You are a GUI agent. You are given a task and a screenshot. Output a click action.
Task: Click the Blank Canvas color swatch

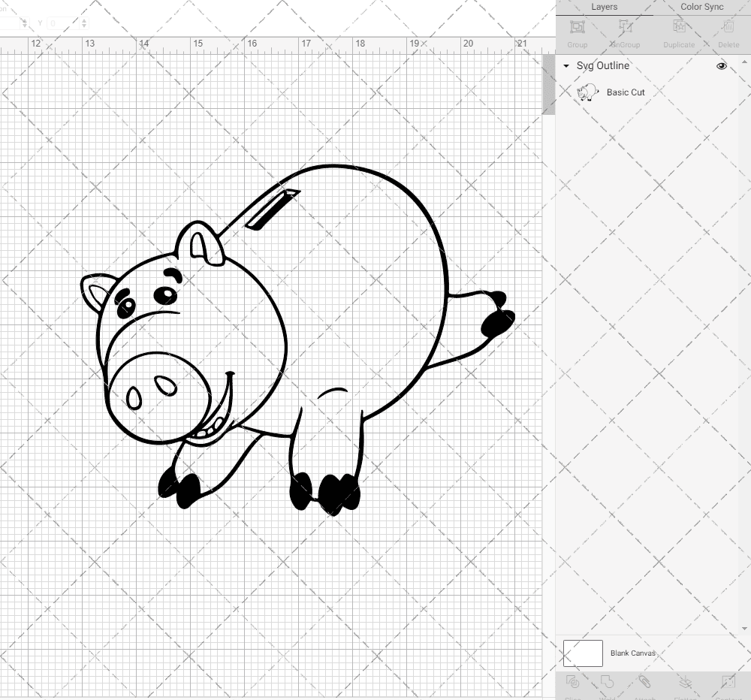tap(583, 653)
